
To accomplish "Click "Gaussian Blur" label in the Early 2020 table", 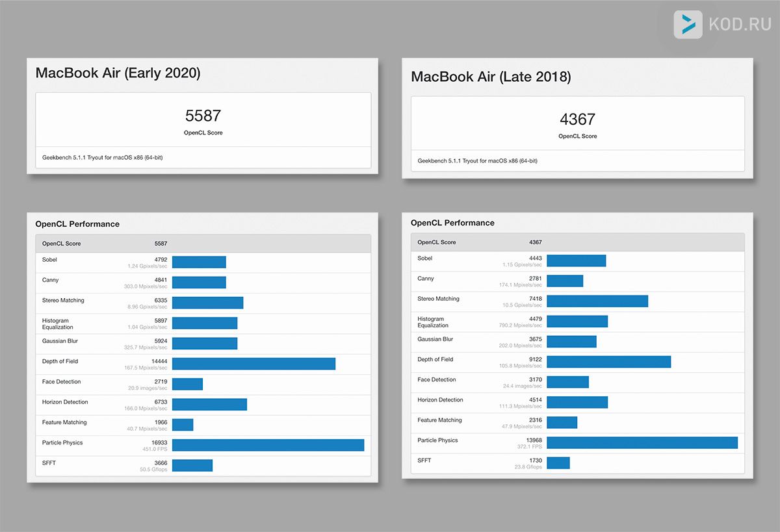I will tap(60, 341).
